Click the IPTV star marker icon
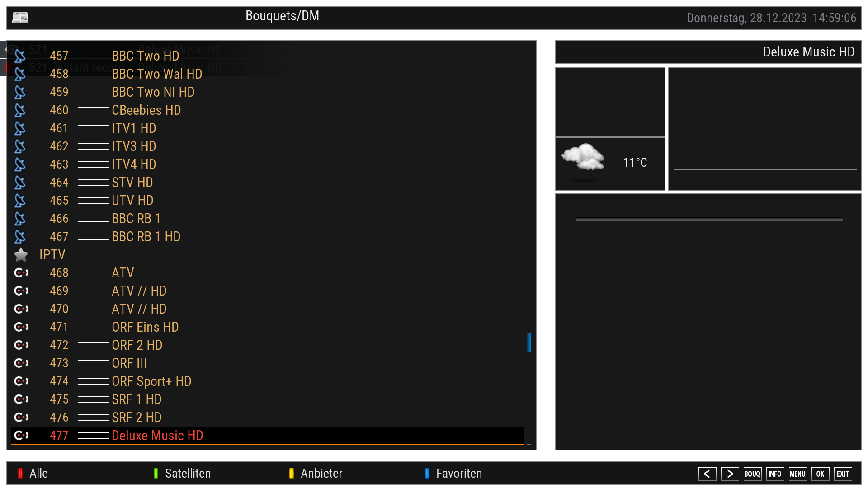 [x=21, y=255]
